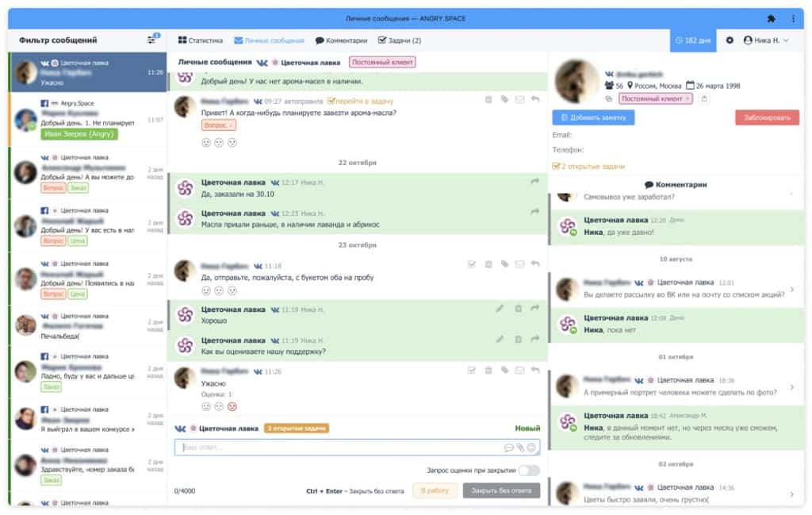The height and width of the screenshot is (515, 812).
Task: Click the "Добавить заметку" button
Action: [x=593, y=117]
